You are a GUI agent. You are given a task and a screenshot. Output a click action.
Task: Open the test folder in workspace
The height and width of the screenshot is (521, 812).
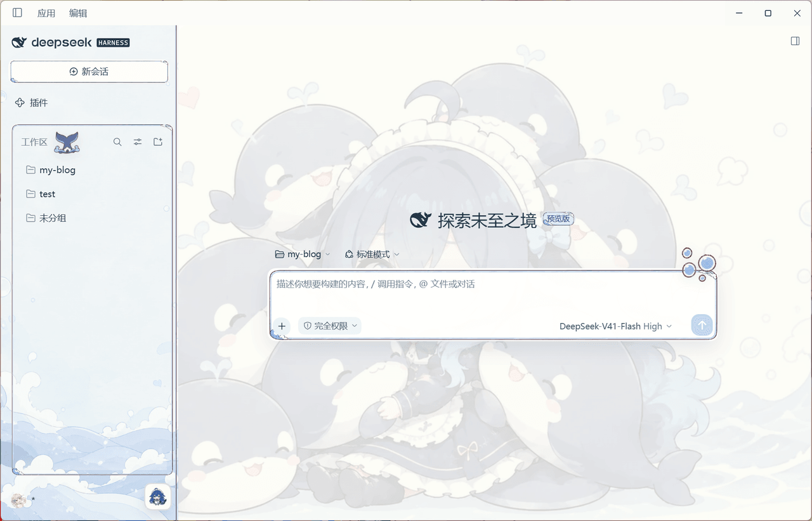(92, 194)
